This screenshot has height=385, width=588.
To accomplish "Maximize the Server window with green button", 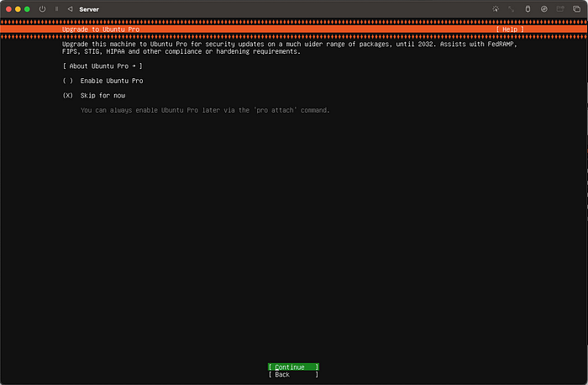I will [x=27, y=9].
